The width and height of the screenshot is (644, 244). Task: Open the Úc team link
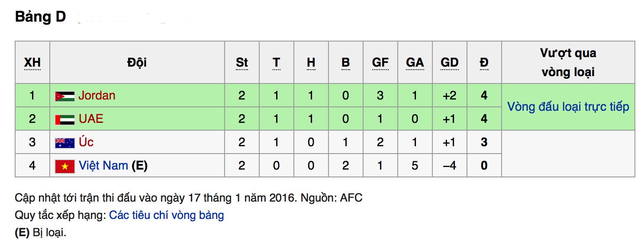[86, 142]
